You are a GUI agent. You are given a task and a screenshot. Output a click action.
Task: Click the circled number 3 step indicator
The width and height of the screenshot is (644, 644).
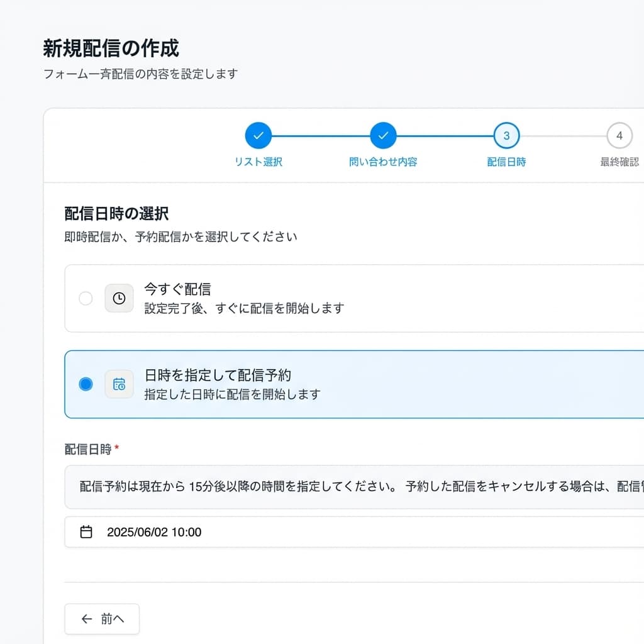tap(506, 135)
